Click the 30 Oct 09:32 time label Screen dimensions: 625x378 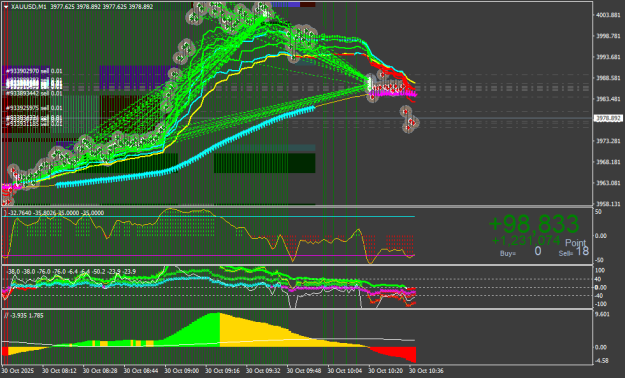tap(263, 371)
